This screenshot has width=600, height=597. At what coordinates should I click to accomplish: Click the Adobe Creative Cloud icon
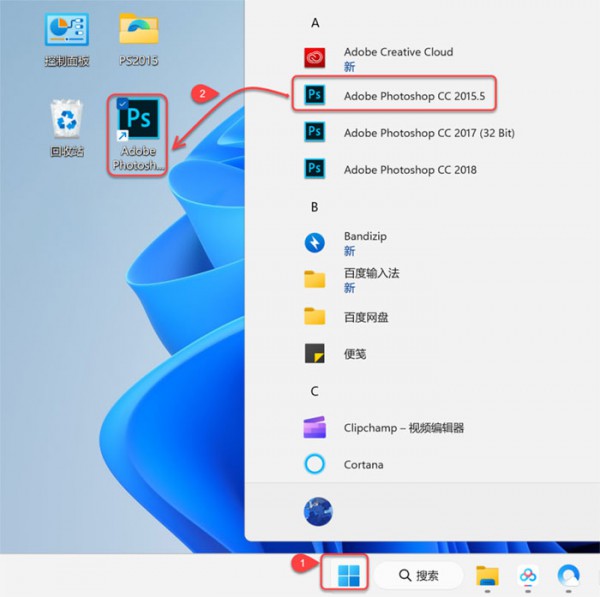point(315,58)
